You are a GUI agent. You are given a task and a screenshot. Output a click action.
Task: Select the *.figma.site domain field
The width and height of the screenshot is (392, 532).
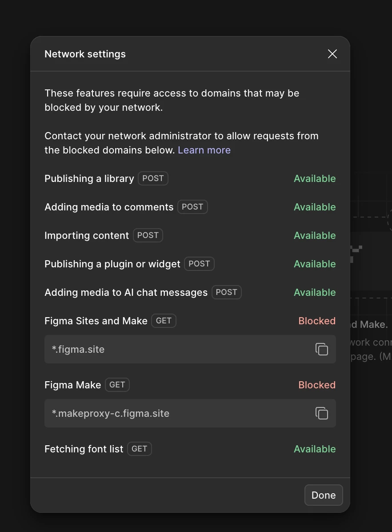click(x=190, y=349)
